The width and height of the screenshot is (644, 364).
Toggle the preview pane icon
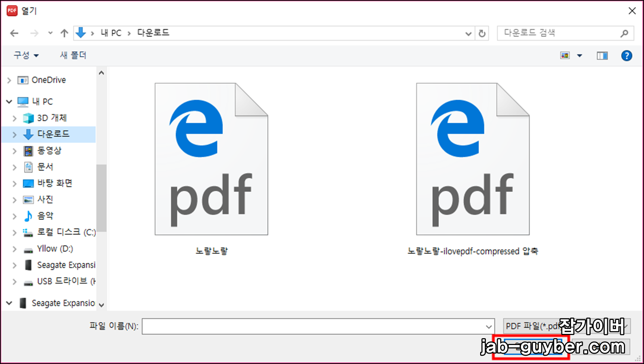[x=602, y=56]
